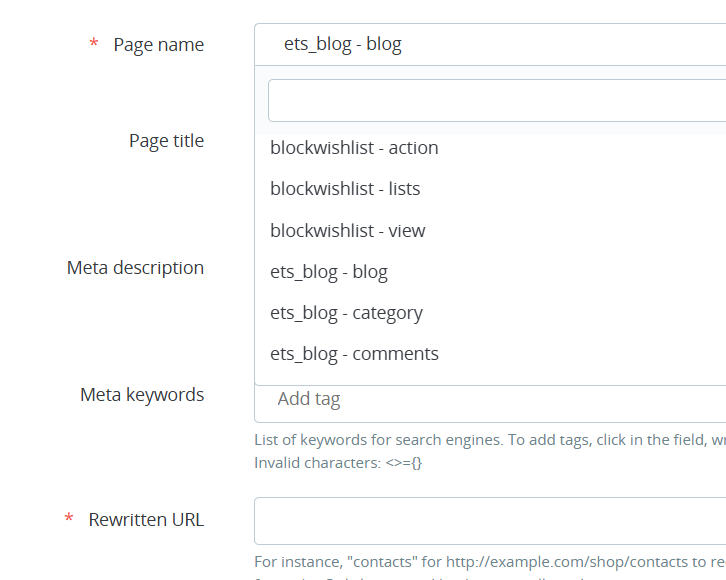Select "ets_blog - blog" in the options list
Image resolution: width=726 pixels, height=580 pixels.
pyautogui.click(x=329, y=272)
